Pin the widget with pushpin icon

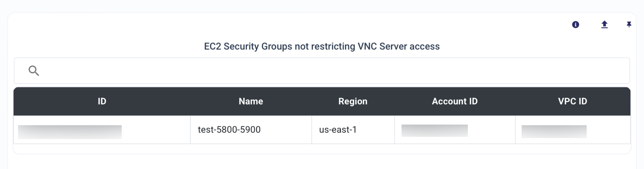(x=629, y=24)
